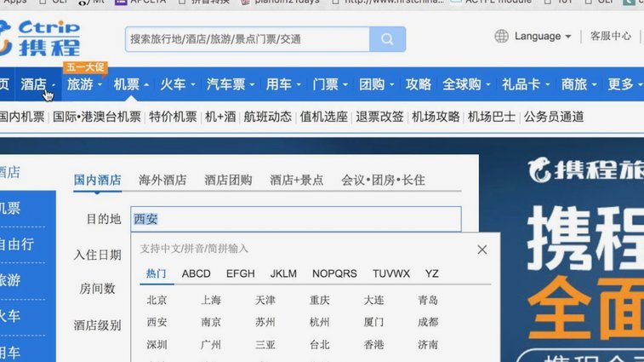This screenshot has width=644, height=362.
Task: Choose city 西安 in popup list
Action: point(157,322)
